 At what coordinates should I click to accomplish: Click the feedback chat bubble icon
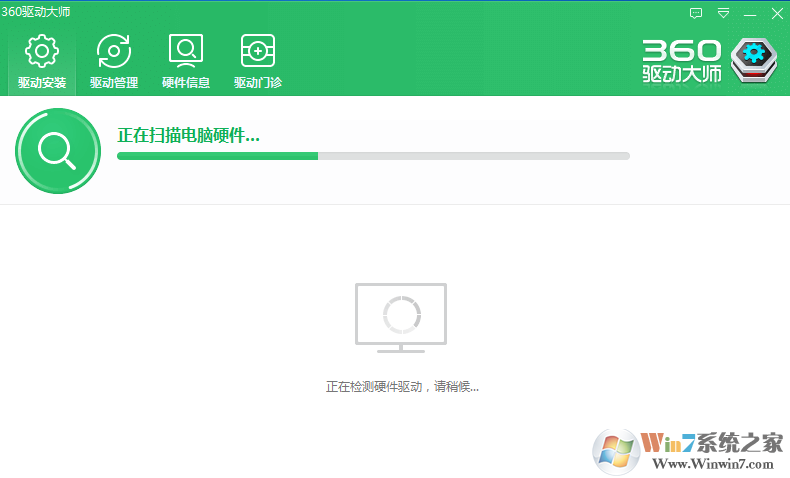point(696,14)
